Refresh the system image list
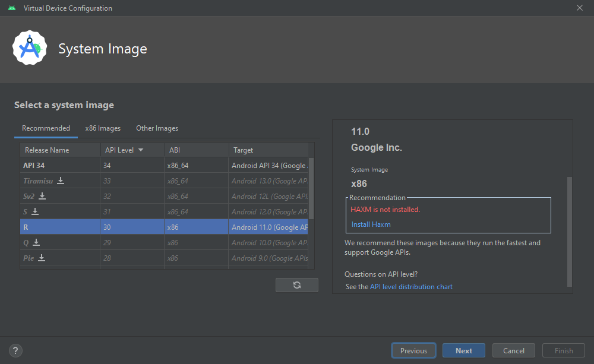 tap(297, 285)
